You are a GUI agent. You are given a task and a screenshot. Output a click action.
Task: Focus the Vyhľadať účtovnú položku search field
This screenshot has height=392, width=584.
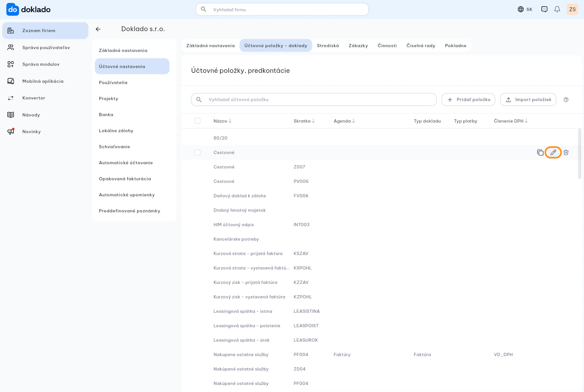coord(314,99)
